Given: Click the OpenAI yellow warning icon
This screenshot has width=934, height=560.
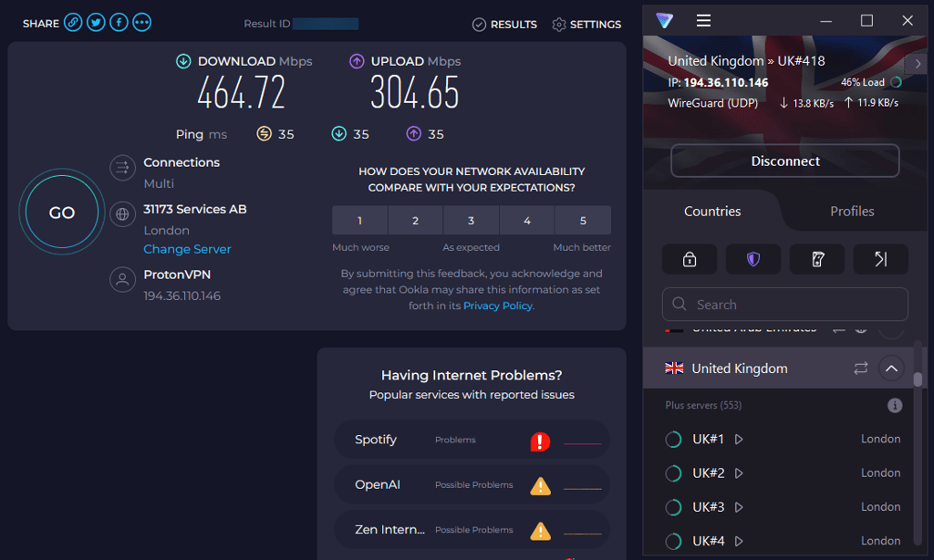Looking at the screenshot, I should click(x=540, y=486).
